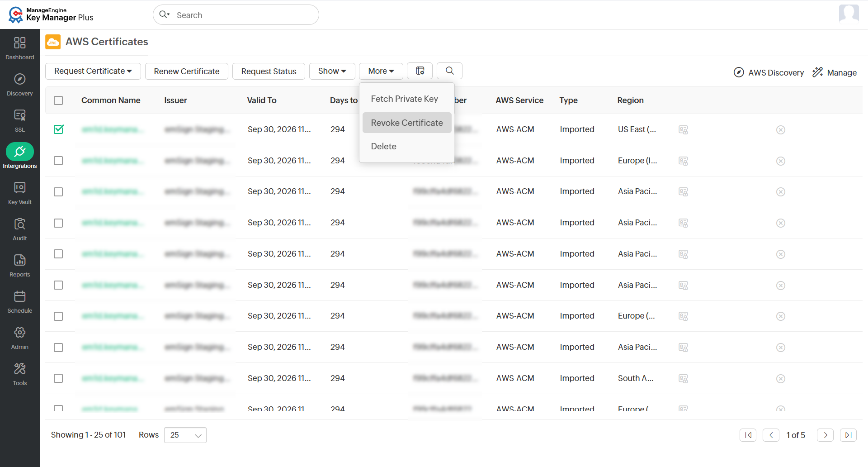Open the common name link in US East row
Viewport: 868px width, 467px height.
(x=113, y=129)
